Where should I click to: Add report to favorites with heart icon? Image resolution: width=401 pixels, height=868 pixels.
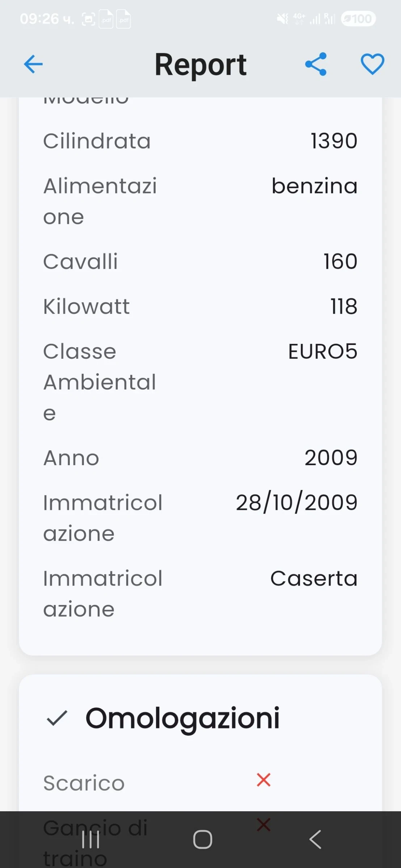(x=372, y=64)
